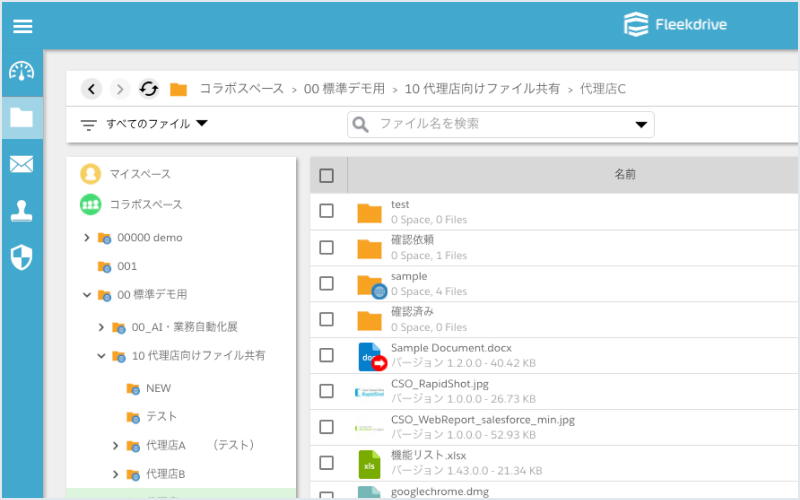Viewport: 800px width, 500px height.
Task: Expand the 00000 demo tree folder
Action: click(x=87, y=237)
